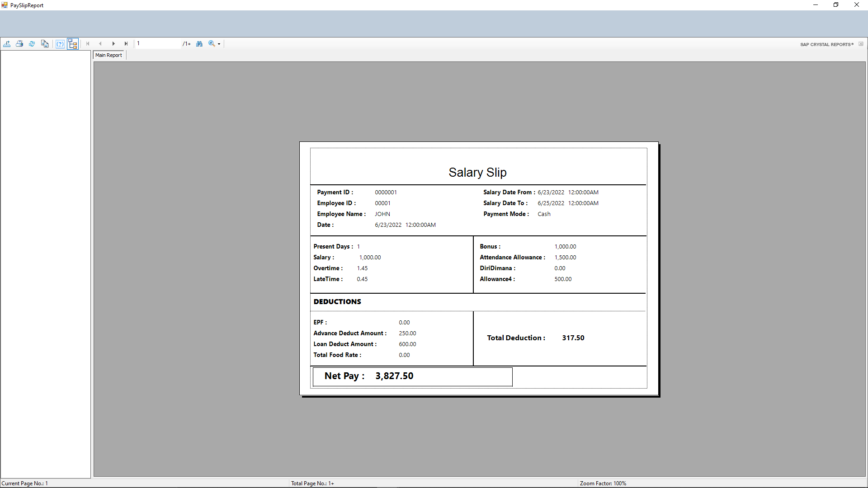The image size is (868, 488).
Task: Copy the report content
Action: 45,43
